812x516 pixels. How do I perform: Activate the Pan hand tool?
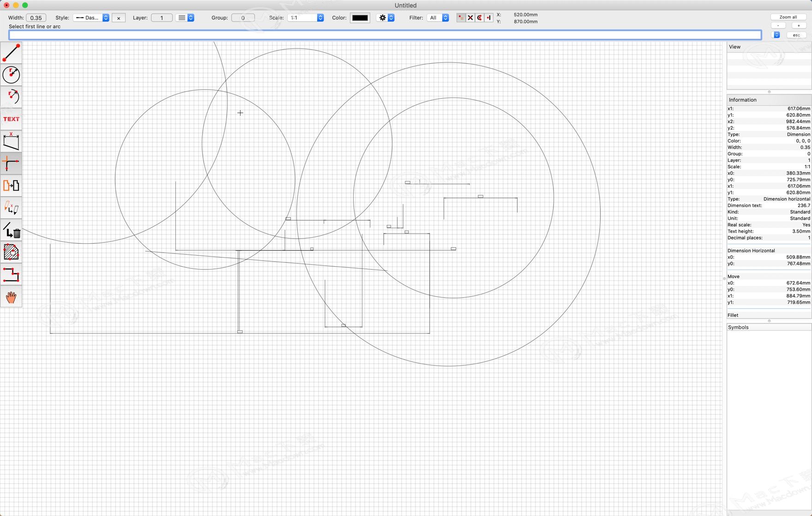pyautogui.click(x=11, y=297)
